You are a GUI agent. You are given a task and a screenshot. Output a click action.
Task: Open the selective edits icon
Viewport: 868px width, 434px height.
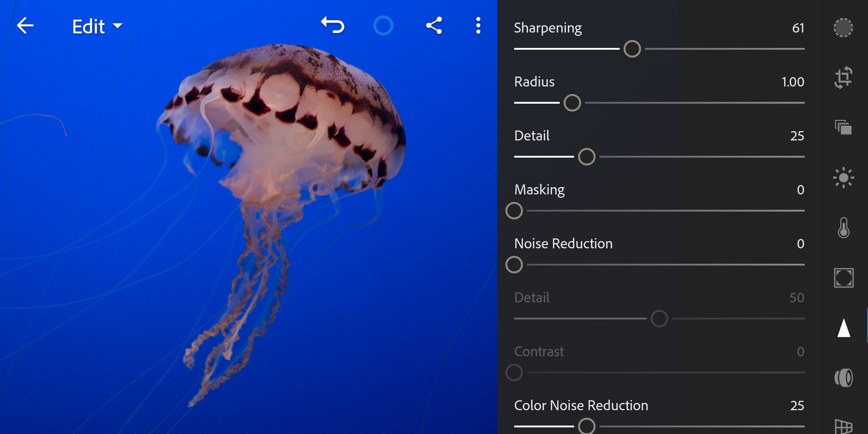pos(843,28)
